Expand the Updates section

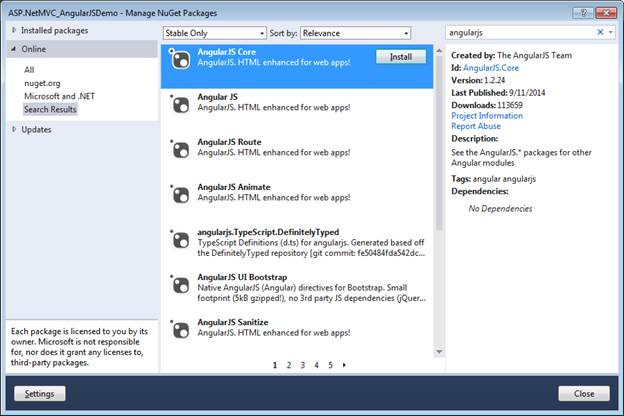pos(14,129)
